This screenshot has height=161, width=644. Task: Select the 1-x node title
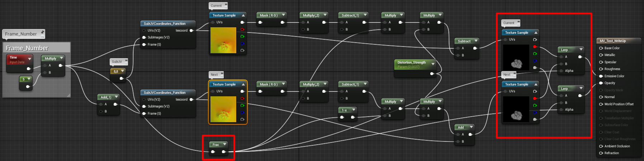pos(344,110)
